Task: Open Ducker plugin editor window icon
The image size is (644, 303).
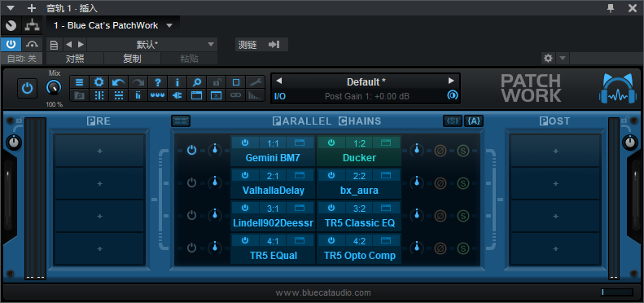Action: tap(385, 143)
